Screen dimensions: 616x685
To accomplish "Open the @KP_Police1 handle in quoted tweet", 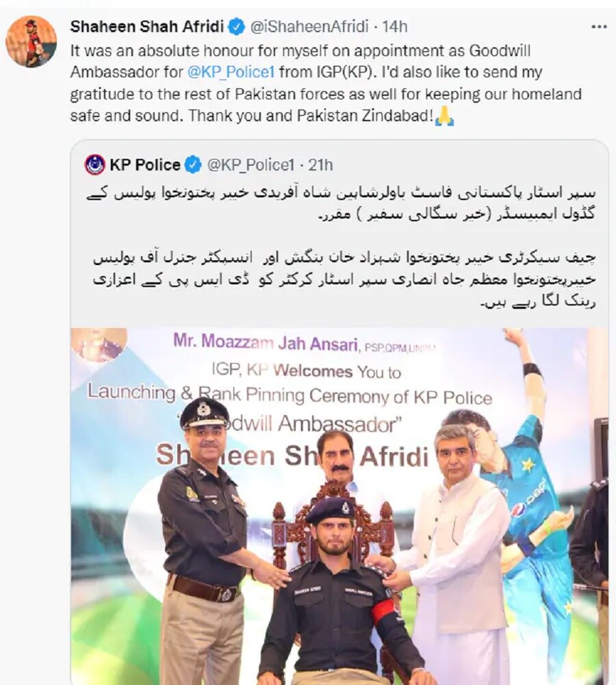I will (251, 165).
